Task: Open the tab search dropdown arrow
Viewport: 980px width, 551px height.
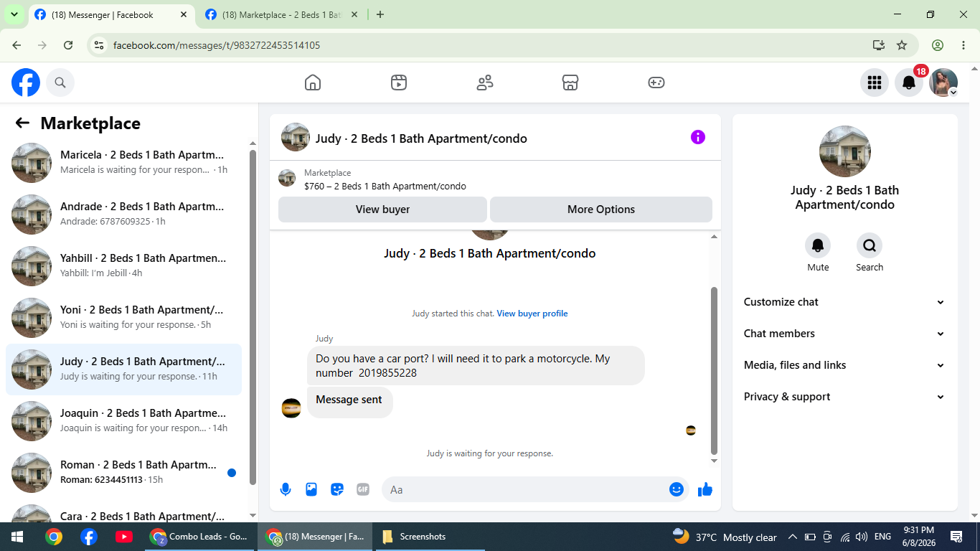Action: [14, 14]
